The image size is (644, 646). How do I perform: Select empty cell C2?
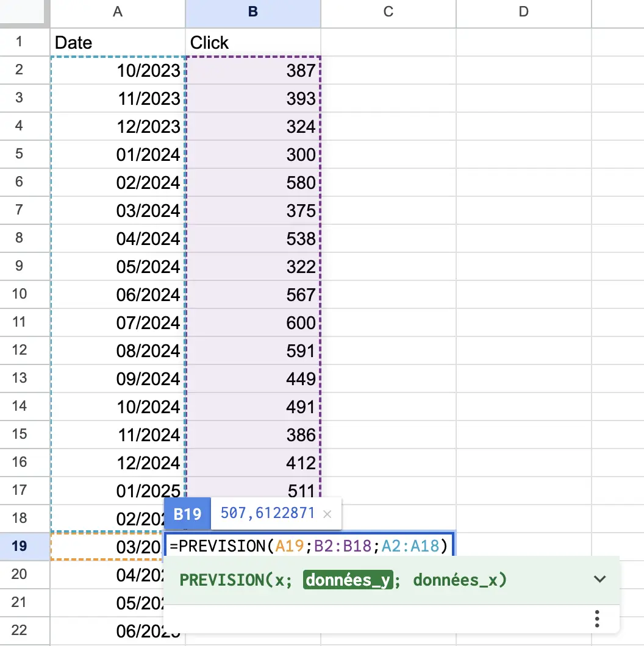(x=388, y=70)
